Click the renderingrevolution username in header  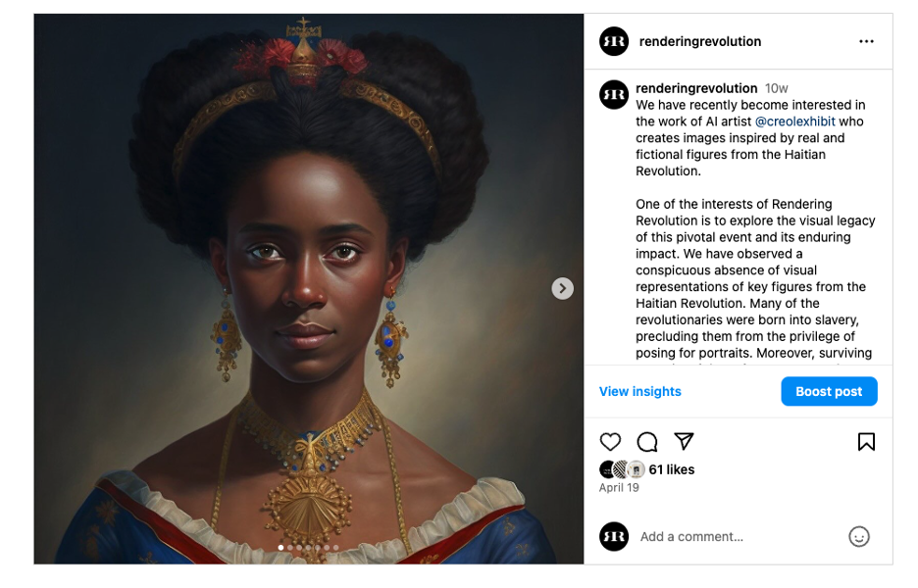[699, 41]
